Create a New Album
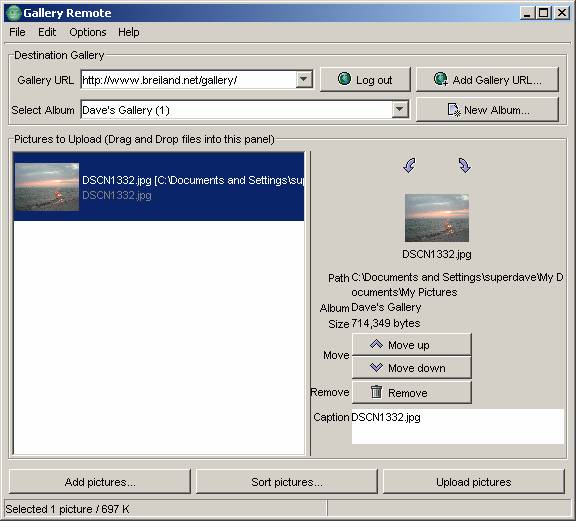576x521 pixels. (x=487, y=109)
